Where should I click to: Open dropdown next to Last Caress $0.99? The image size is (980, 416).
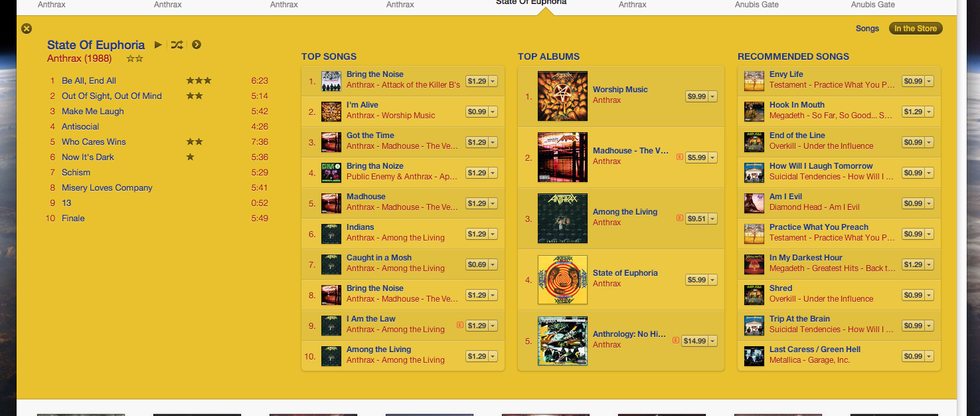pos(929,356)
